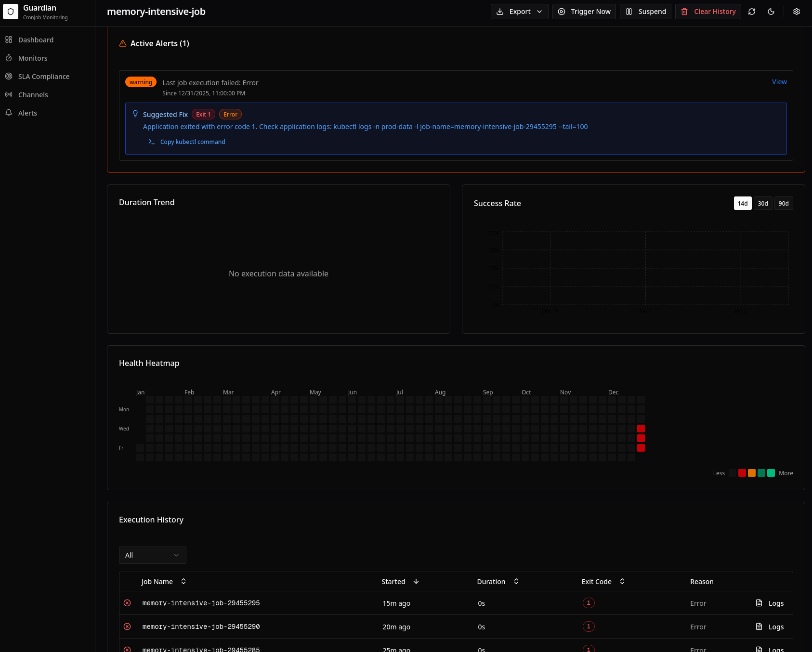This screenshot has width=812, height=652.
Task: Switch Success Rate range to 90d
Action: [784, 203]
